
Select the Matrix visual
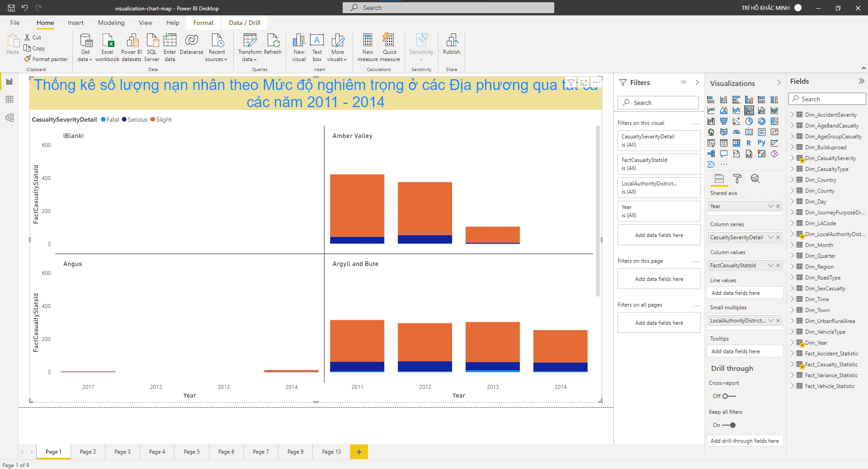coord(736,143)
